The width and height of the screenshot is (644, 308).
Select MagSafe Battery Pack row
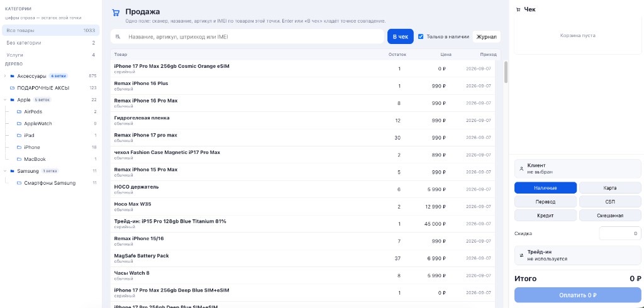pyautogui.click(x=303, y=258)
